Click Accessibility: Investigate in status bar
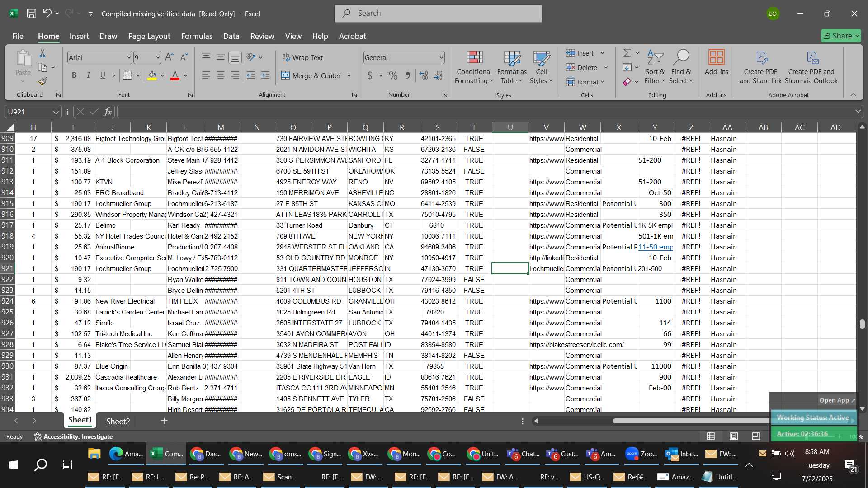This screenshot has width=868, height=488. pyautogui.click(x=73, y=436)
